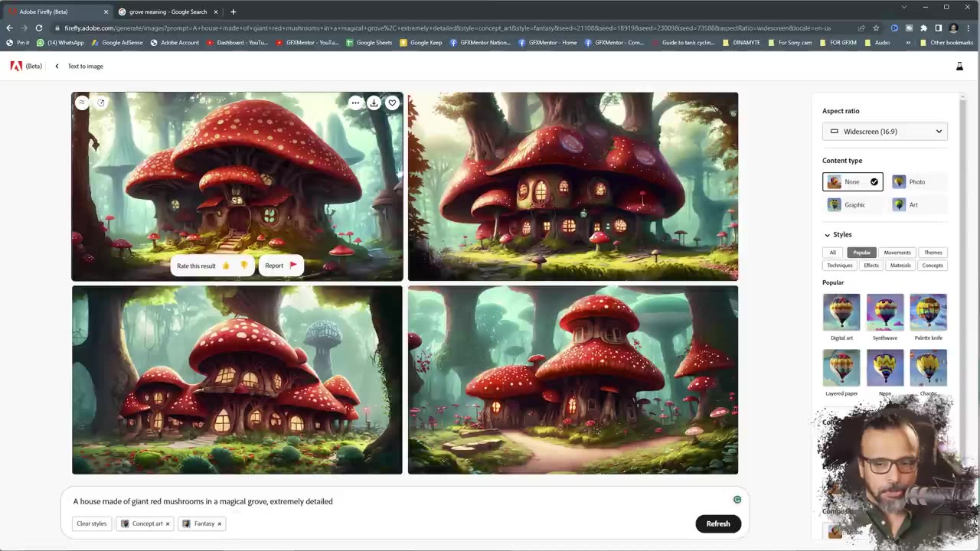Switch to the All styles tab
The width and height of the screenshot is (980, 551).
pyautogui.click(x=833, y=253)
